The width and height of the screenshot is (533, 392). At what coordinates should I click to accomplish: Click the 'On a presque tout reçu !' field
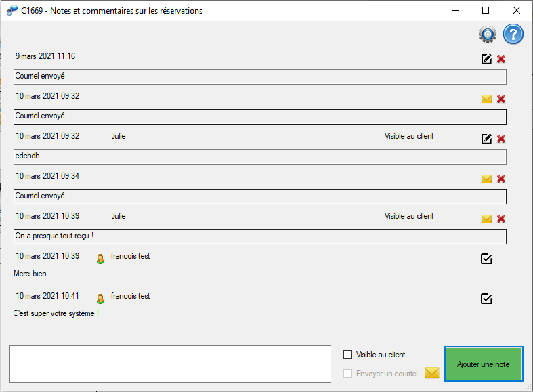click(260, 236)
